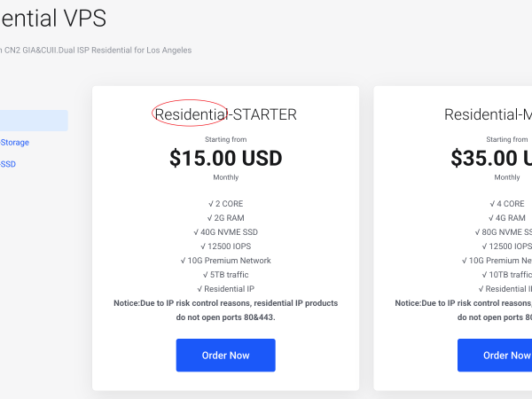Click the second Residential plan title

(x=488, y=113)
